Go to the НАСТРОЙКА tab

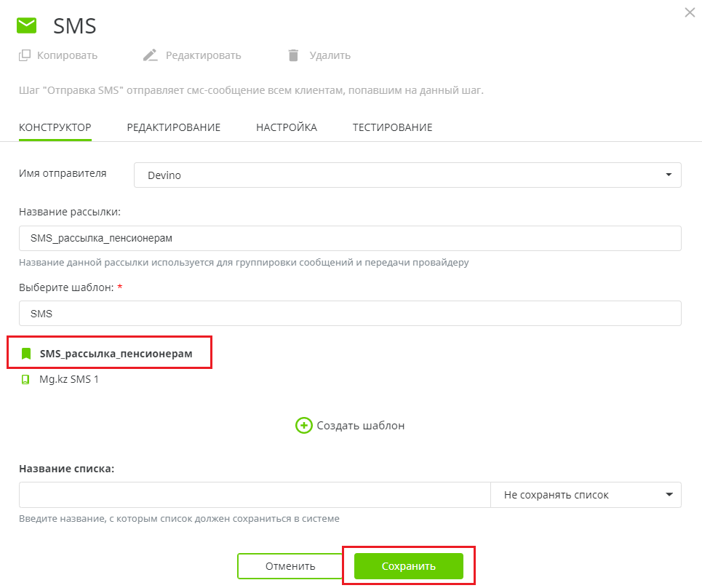click(x=287, y=127)
